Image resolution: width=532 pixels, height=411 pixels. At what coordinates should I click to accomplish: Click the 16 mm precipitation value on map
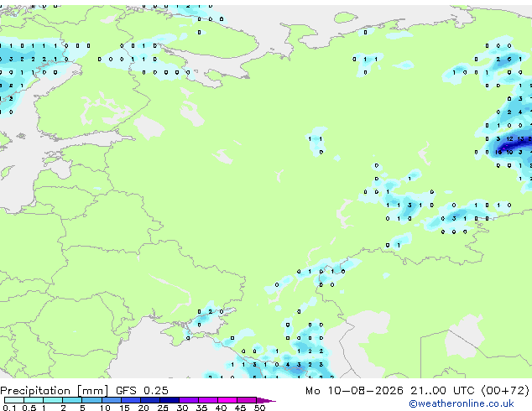(498, 153)
